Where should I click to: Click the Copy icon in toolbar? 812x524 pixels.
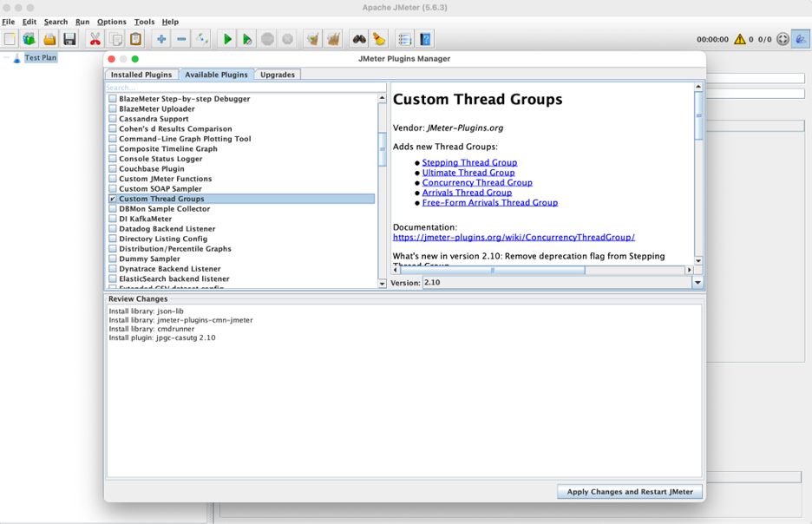tap(116, 39)
